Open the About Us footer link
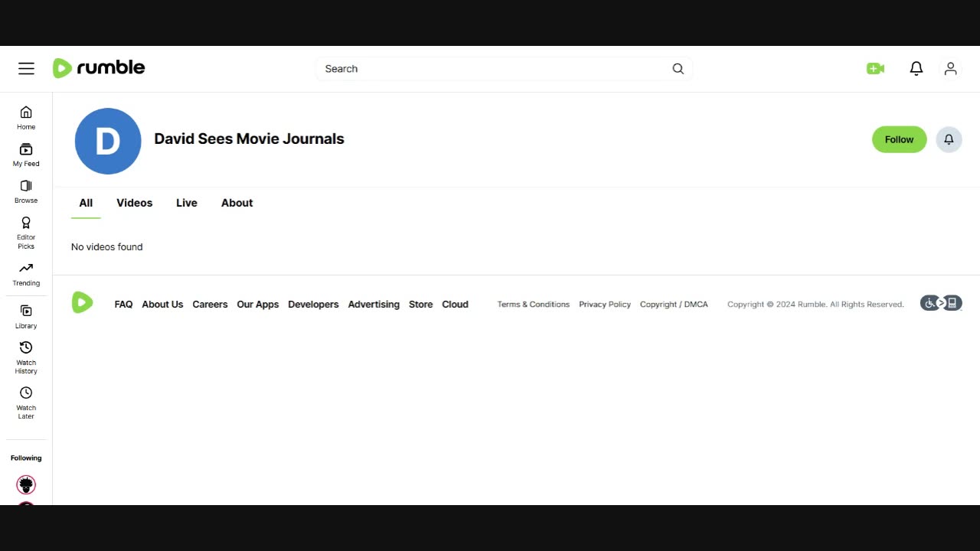This screenshot has height=551, width=980. point(162,305)
